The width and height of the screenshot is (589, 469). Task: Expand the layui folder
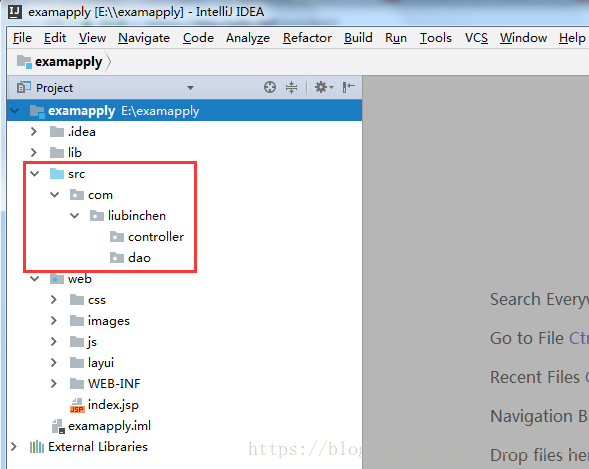[x=54, y=363]
